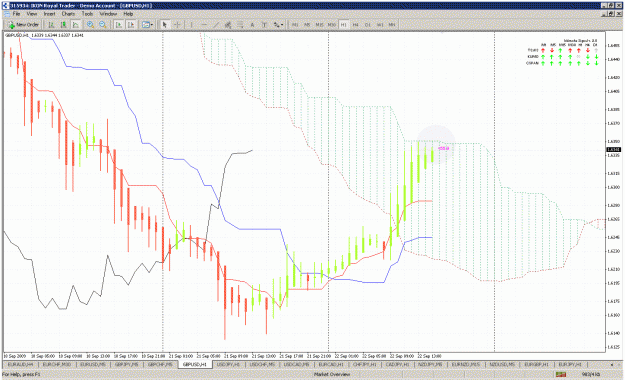The width and height of the screenshot is (625, 380).
Task: Switch to W1 timeframe
Action: coord(380,25)
